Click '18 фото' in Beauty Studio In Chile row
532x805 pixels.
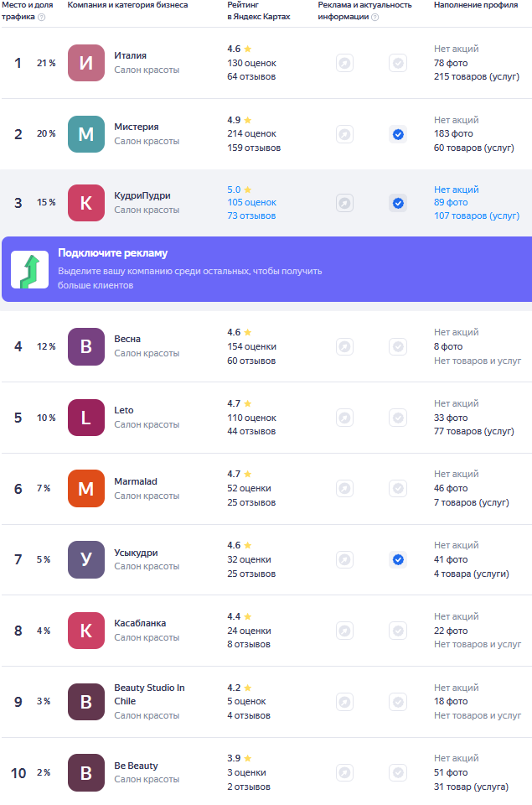pos(451,701)
